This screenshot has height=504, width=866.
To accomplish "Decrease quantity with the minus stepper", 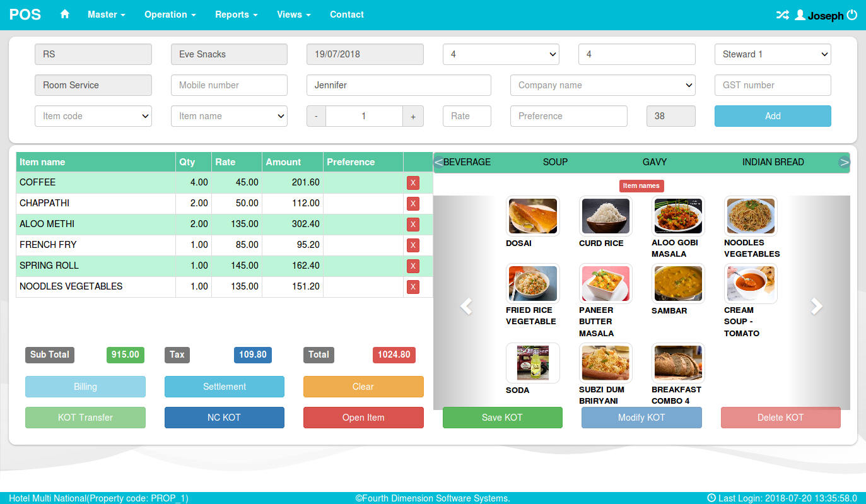I will (x=315, y=116).
